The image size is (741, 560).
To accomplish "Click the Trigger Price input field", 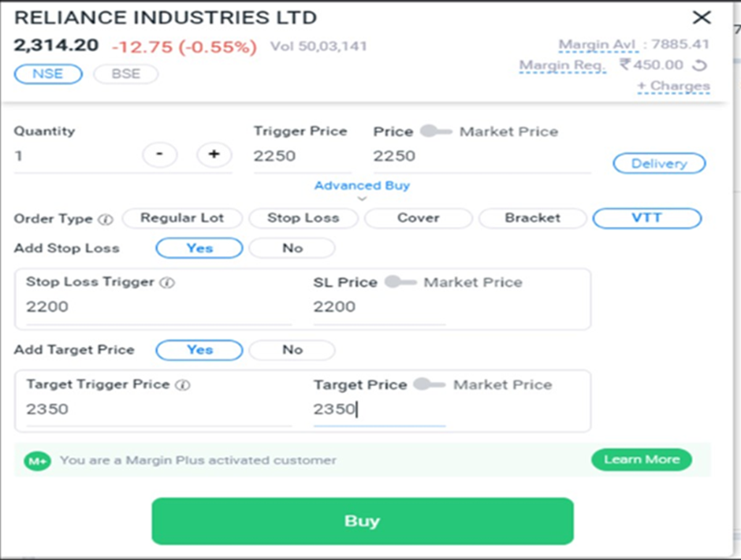I will [303, 156].
